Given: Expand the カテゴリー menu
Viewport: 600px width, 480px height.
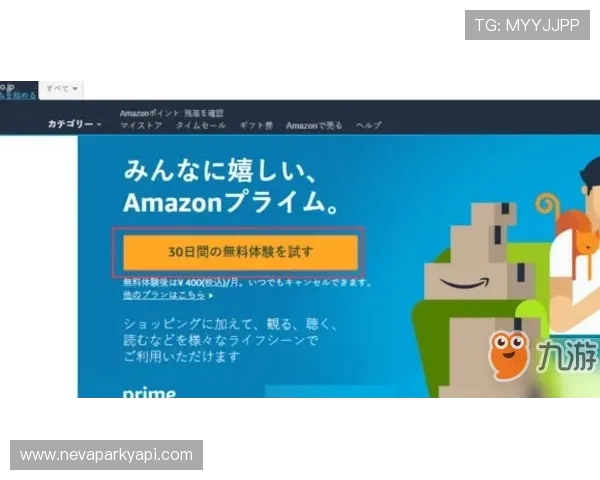Looking at the screenshot, I should tap(75, 124).
